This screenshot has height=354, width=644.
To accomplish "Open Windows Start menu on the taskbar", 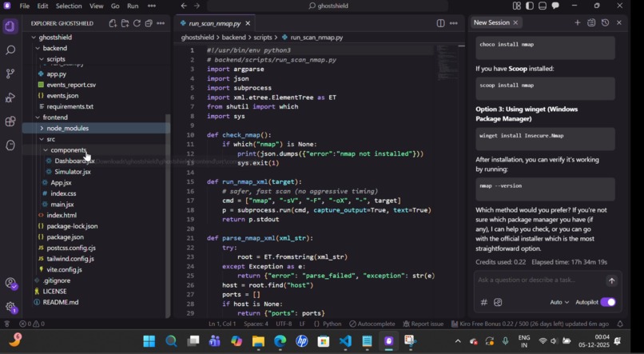I will tap(149, 341).
